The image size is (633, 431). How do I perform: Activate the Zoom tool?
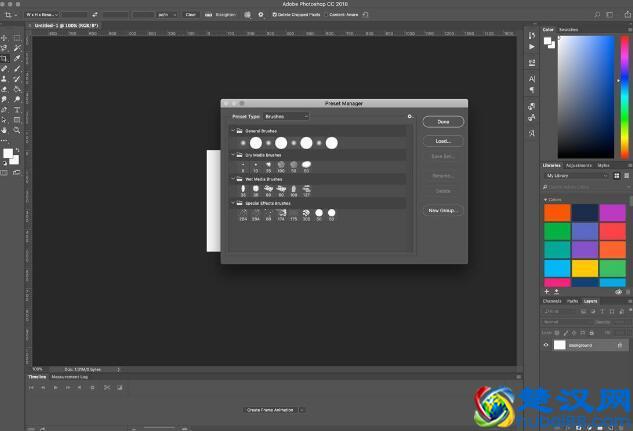(x=16, y=129)
